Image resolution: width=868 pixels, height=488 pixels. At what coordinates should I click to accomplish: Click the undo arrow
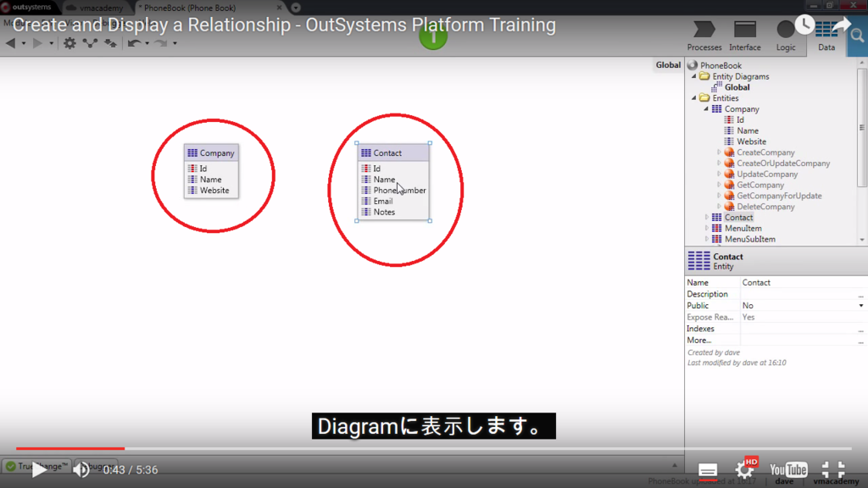pyautogui.click(x=134, y=43)
